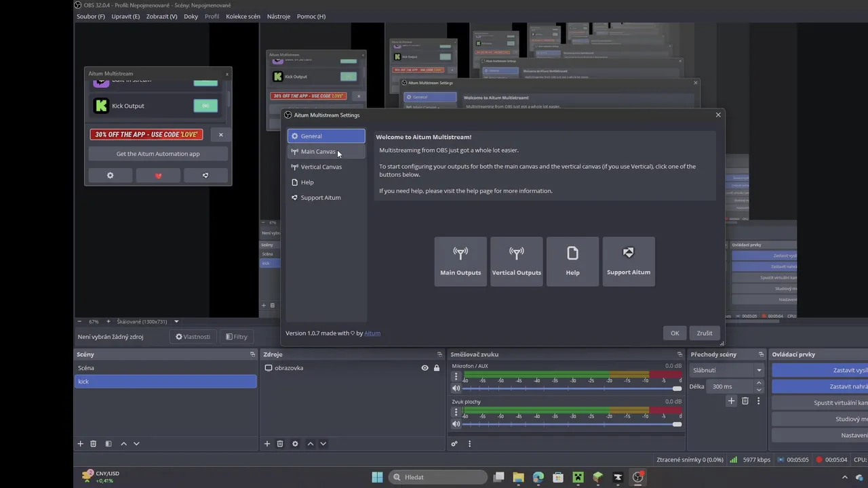Select General in Aitum settings sidebar

click(326, 136)
